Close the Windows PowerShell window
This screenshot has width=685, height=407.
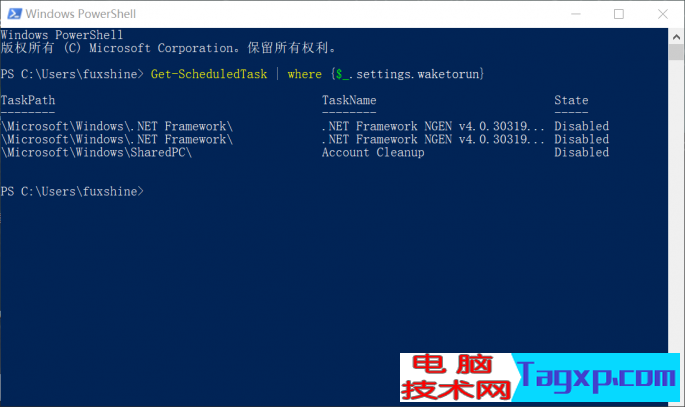(x=661, y=14)
